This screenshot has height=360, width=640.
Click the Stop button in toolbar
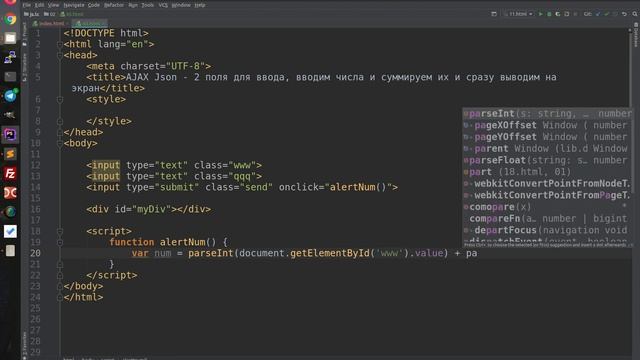click(575, 14)
